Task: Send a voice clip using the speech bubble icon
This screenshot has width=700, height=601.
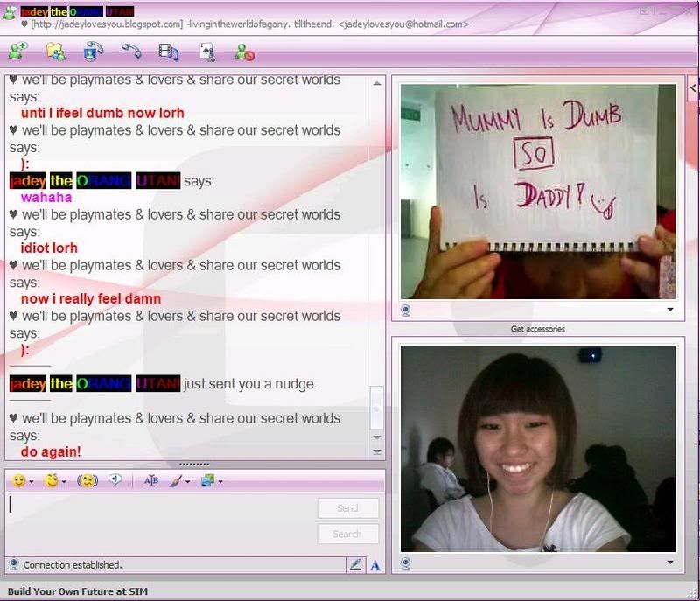Action: (x=115, y=479)
